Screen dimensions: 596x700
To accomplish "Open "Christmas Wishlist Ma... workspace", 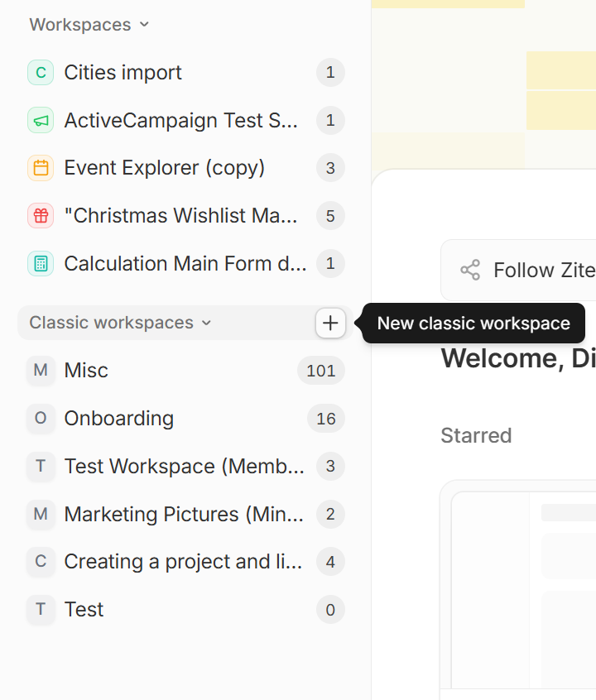I will tap(185, 216).
